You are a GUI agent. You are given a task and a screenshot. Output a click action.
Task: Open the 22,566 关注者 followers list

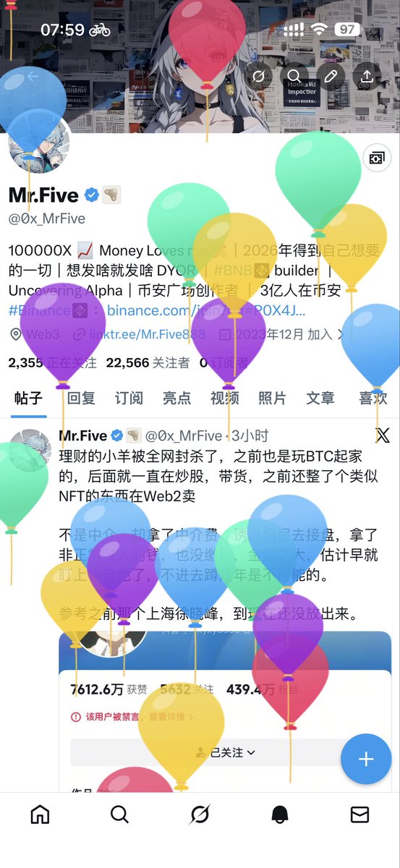coord(148,362)
